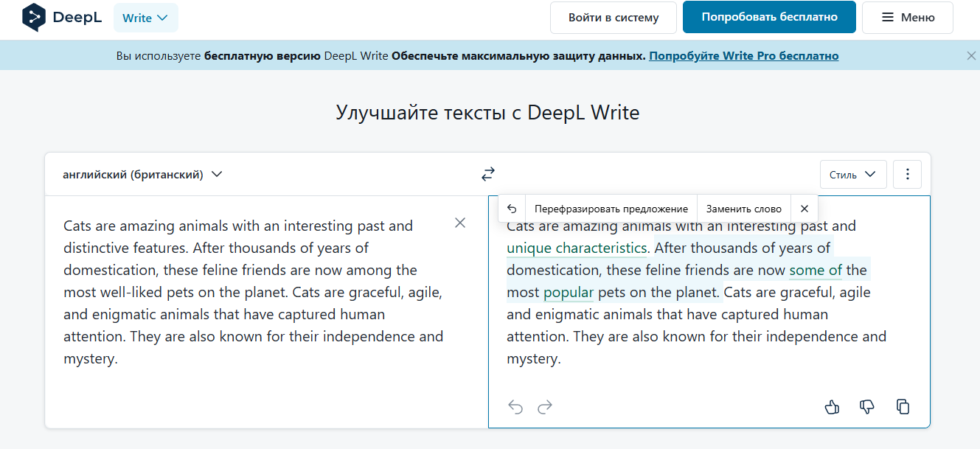The width and height of the screenshot is (980, 449).
Task: Give thumbs down to the result
Action: coord(867,407)
